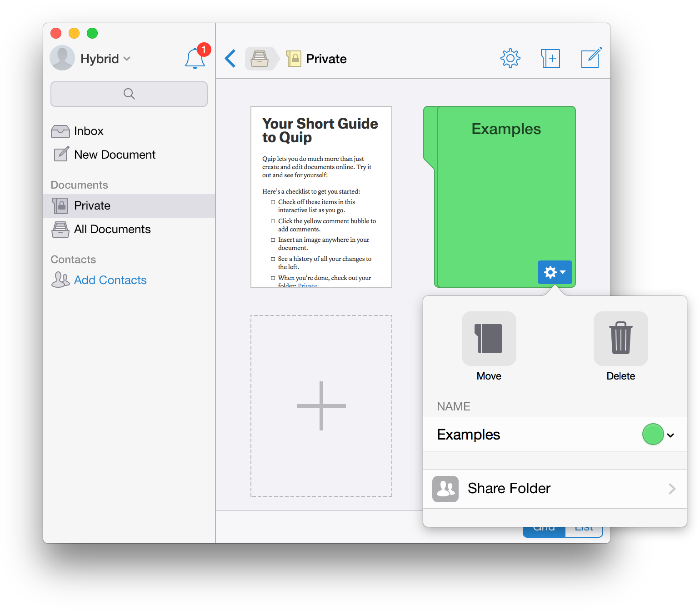Click the Add Contacts link
Screen dimensions: 700x610
(x=110, y=280)
